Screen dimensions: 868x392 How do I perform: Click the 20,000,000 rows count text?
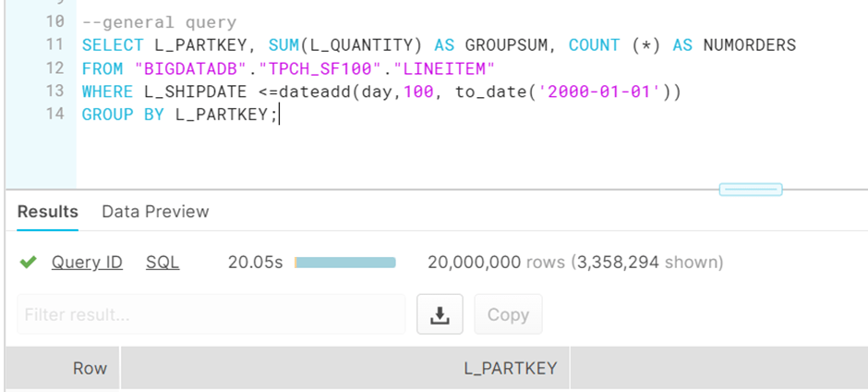pyautogui.click(x=475, y=263)
